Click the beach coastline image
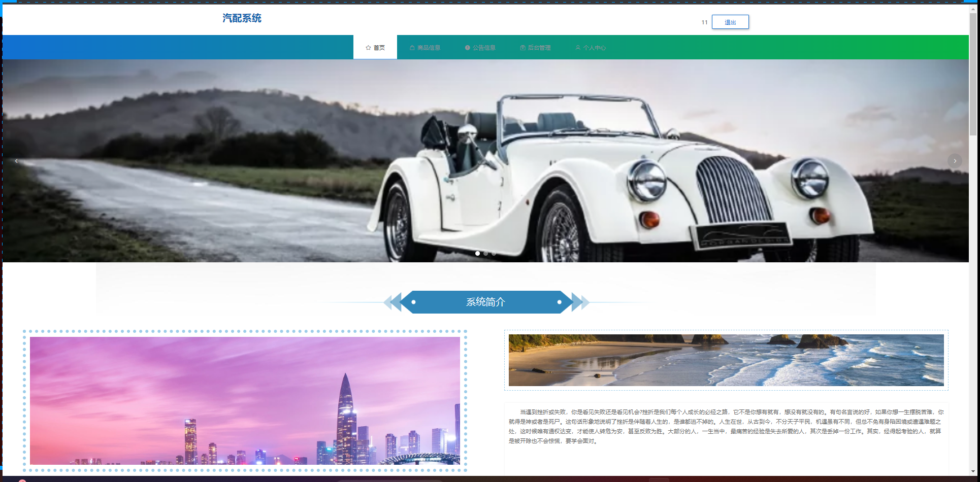Viewport: 980px width, 482px height. click(x=726, y=360)
